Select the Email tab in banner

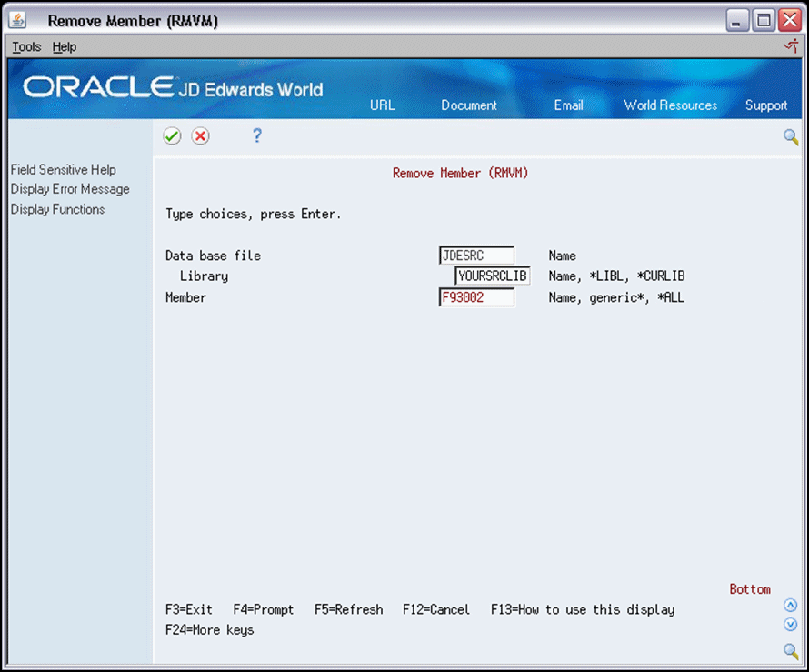tap(568, 105)
